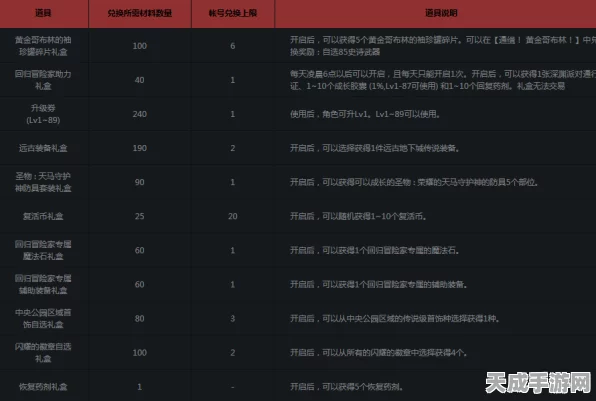Click exchange limit 6 in 黄金哥布林 row
The image size is (596, 401).
tap(233, 46)
